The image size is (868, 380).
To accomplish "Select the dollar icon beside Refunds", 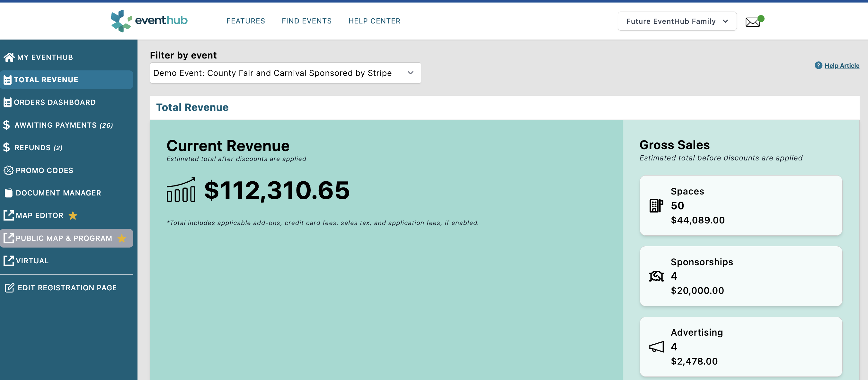I will click(x=6, y=147).
